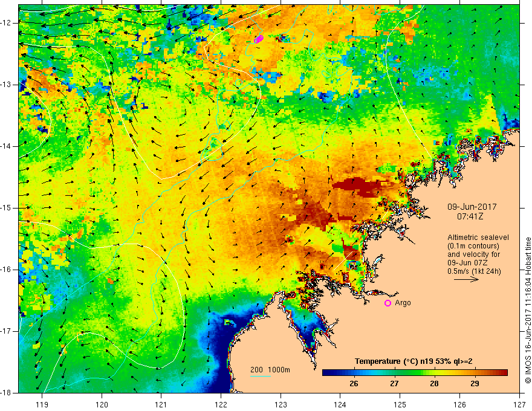Click the '200 1000m' depth label

[270, 370]
